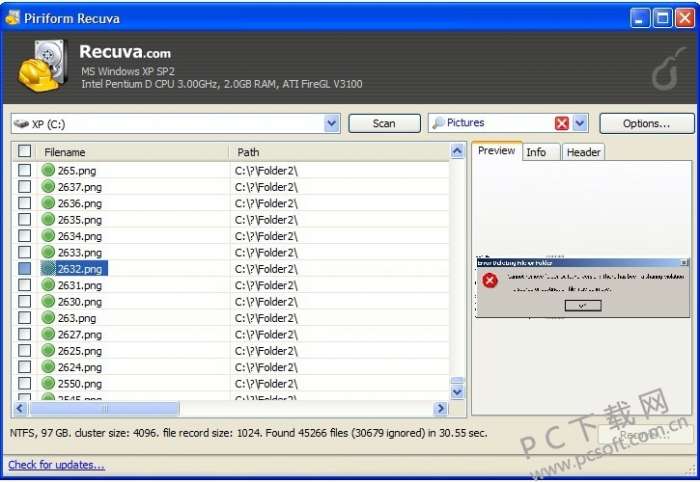Click the green status icon for 2637.png
The width and height of the screenshot is (700, 483).
(48, 187)
